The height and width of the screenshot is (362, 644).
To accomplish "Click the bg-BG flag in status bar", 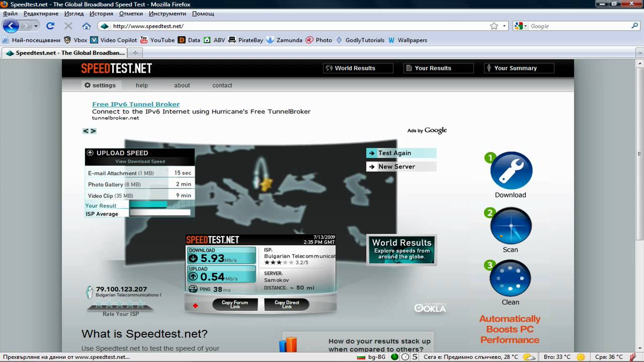I will (361, 357).
